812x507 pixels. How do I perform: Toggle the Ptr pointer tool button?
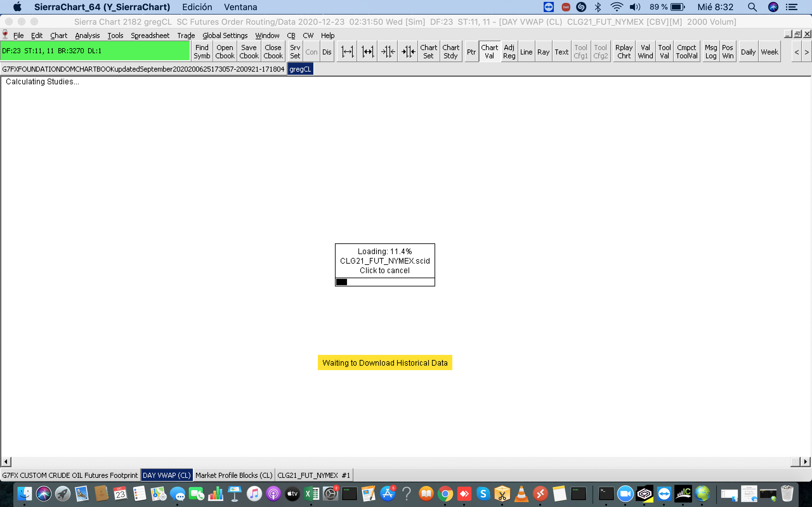click(x=471, y=52)
